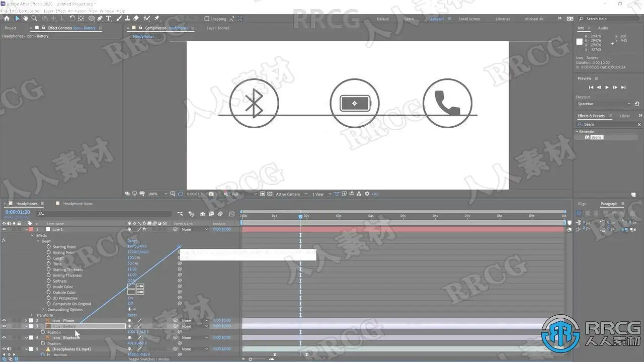Click the Left Align Text paragraph icon

point(579,213)
